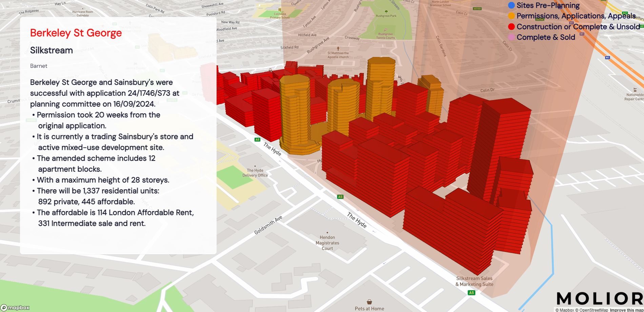Select the Complete & Sold legend label
This screenshot has height=312, width=644.
click(x=546, y=37)
